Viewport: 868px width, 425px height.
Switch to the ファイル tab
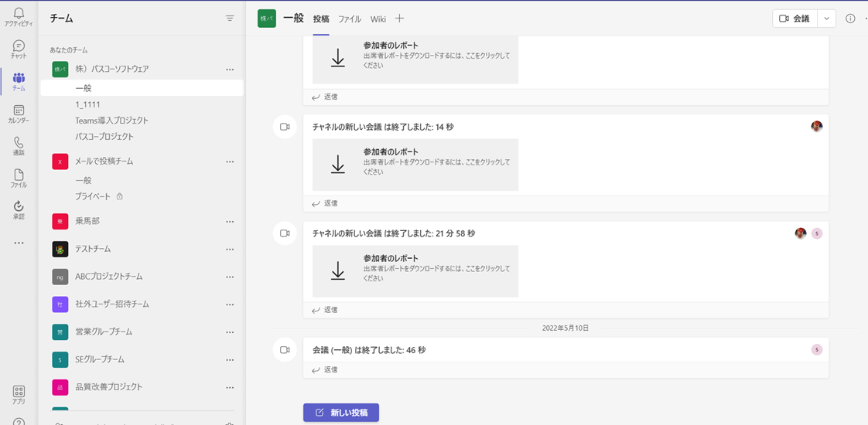tap(350, 19)
